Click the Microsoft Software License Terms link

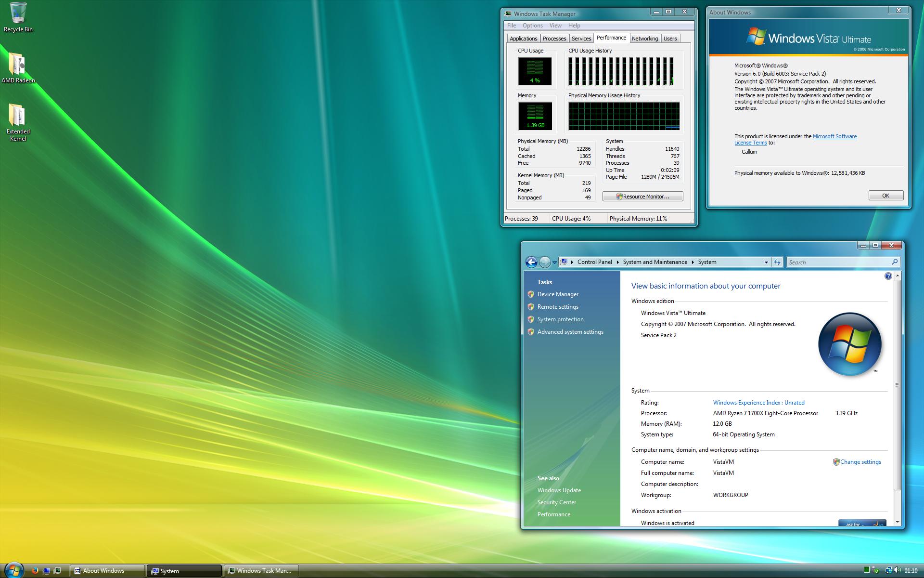click(x=796, y=139)
